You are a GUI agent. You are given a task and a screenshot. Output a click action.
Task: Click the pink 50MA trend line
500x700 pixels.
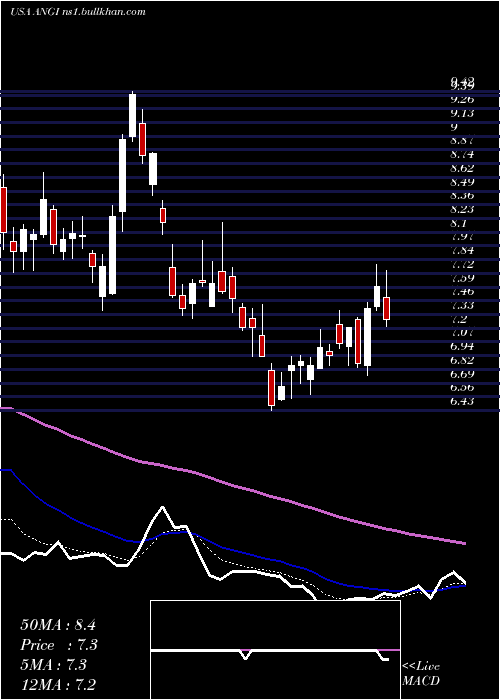tap(232, 485)
